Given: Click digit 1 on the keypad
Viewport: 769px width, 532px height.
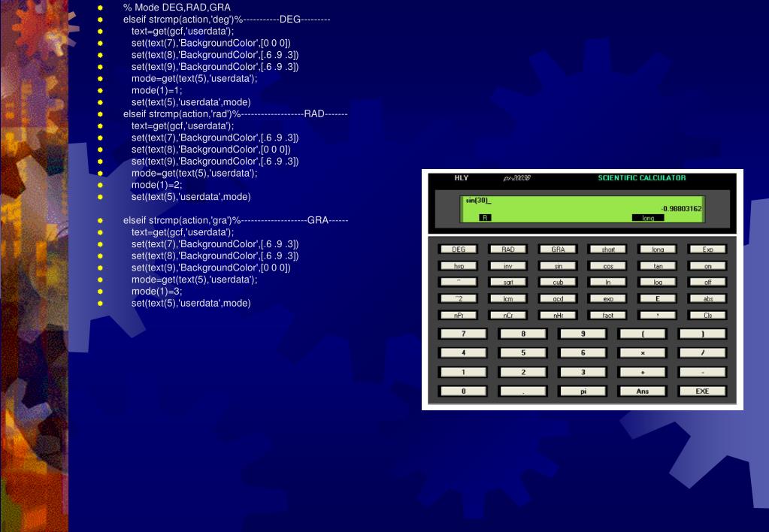Looking at the screenshot, I should coord(464,372).
